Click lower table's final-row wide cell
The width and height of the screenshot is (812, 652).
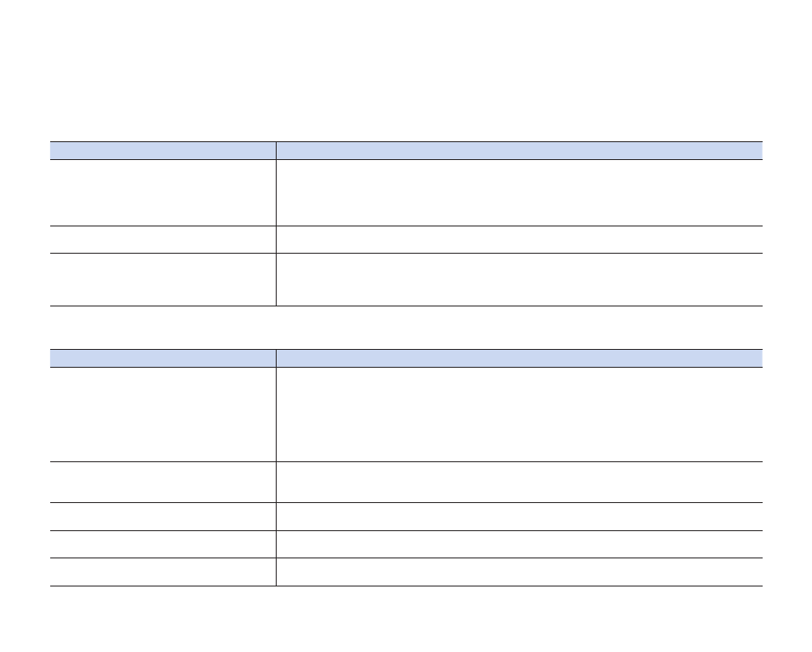[519, 572]
